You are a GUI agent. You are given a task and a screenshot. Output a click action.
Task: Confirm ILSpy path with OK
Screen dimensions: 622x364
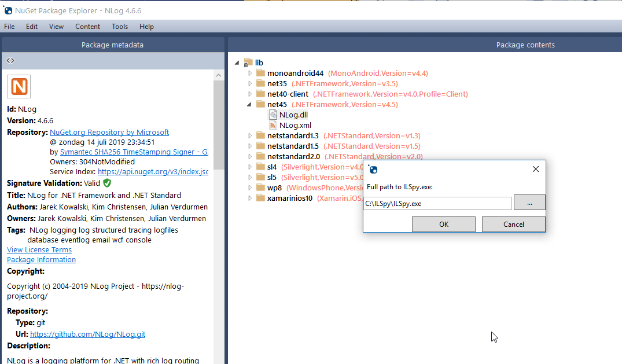(443, 225)
